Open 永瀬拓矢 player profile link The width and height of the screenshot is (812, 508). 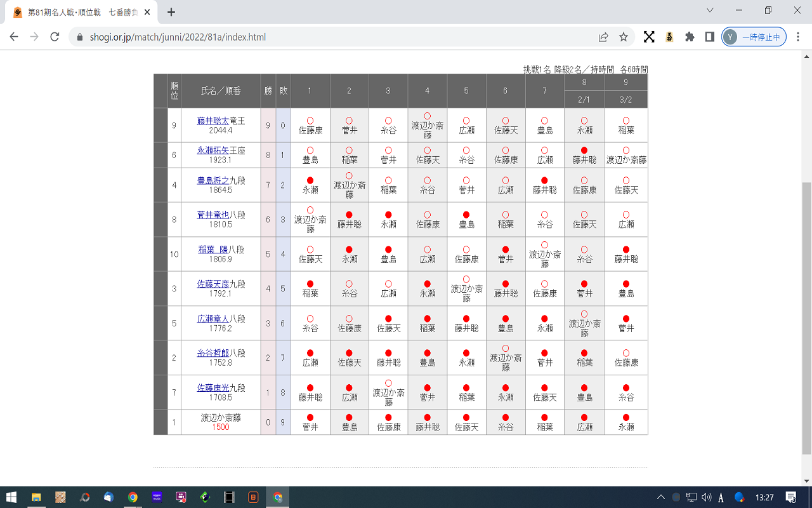pyautogui.click(x=213, y=151)
